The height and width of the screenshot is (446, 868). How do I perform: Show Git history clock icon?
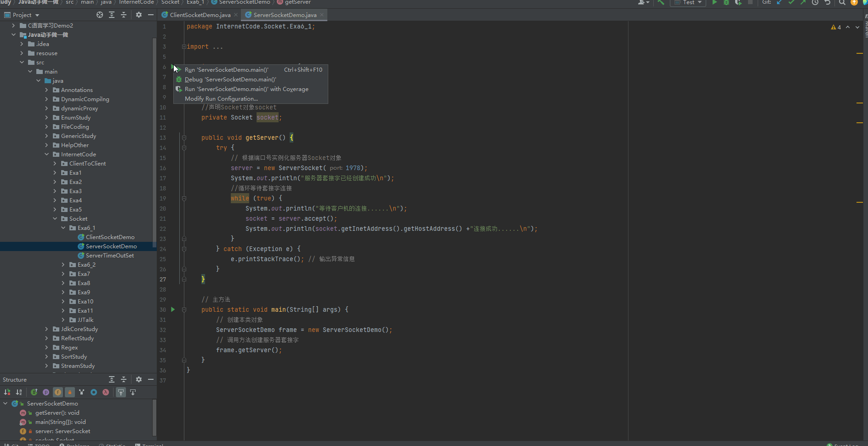(815, 2)
